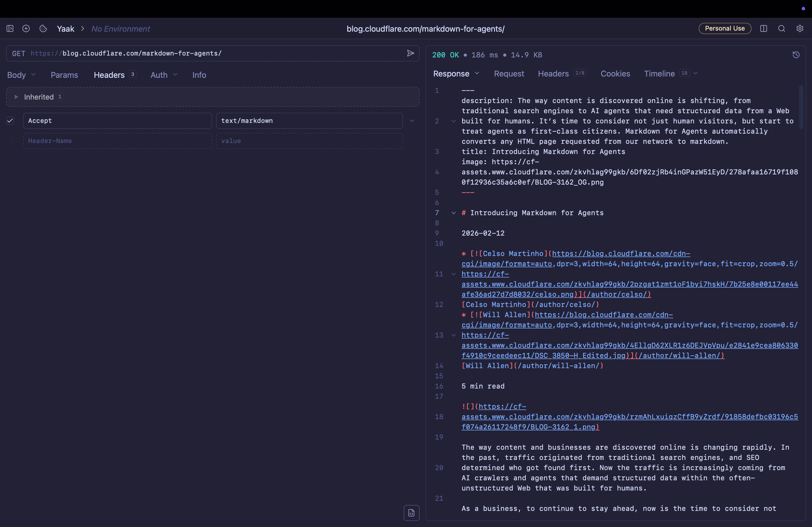Toggle the sidebar panel icon

10,29
